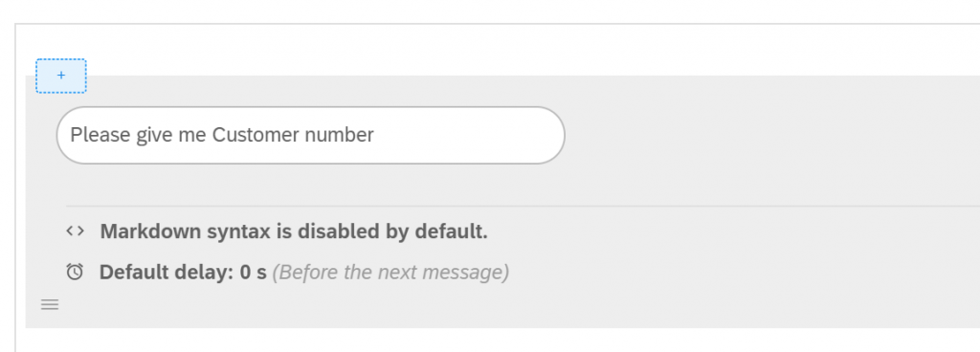The height and width of the screenshot is (352, 980).
Task: Click the plus icon to add a message
Action: 60,76
